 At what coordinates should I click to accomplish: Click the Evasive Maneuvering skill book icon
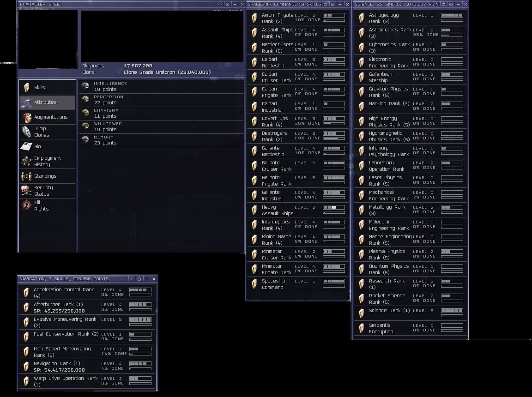click(26, 322)
